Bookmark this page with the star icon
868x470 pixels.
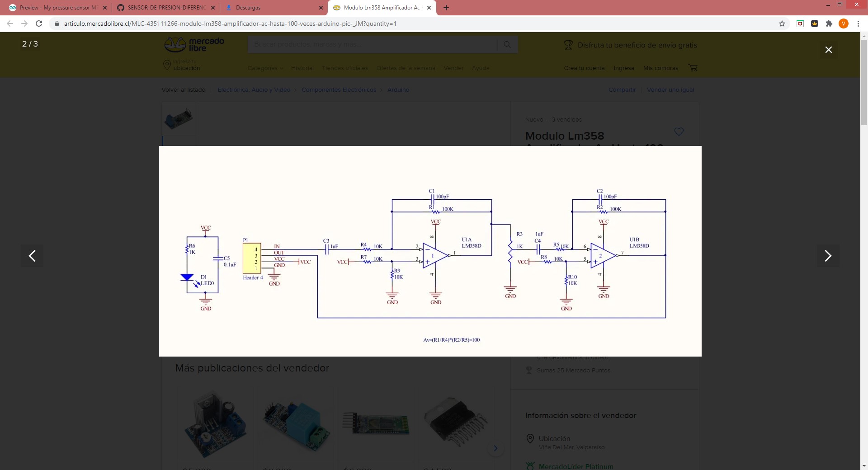tap(782, 23)
